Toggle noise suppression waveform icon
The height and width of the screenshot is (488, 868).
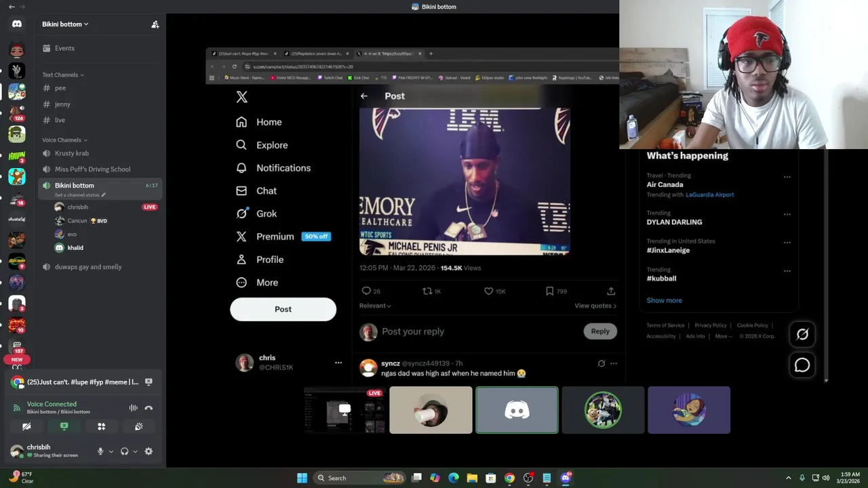click(133, 407)
